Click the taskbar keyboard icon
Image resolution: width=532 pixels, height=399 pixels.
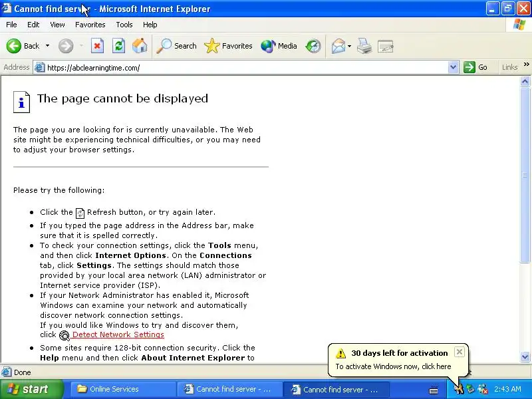point(434,390)
